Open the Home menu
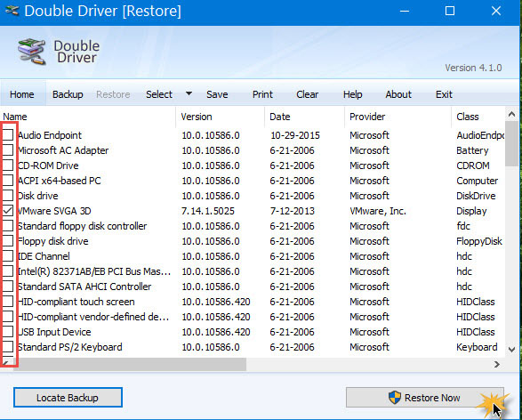 tap(22, 94)
